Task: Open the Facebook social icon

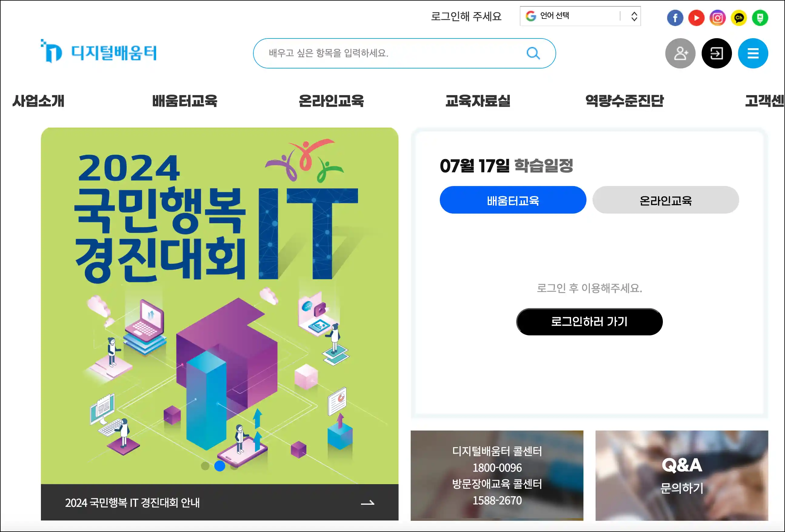Action: 675,18
